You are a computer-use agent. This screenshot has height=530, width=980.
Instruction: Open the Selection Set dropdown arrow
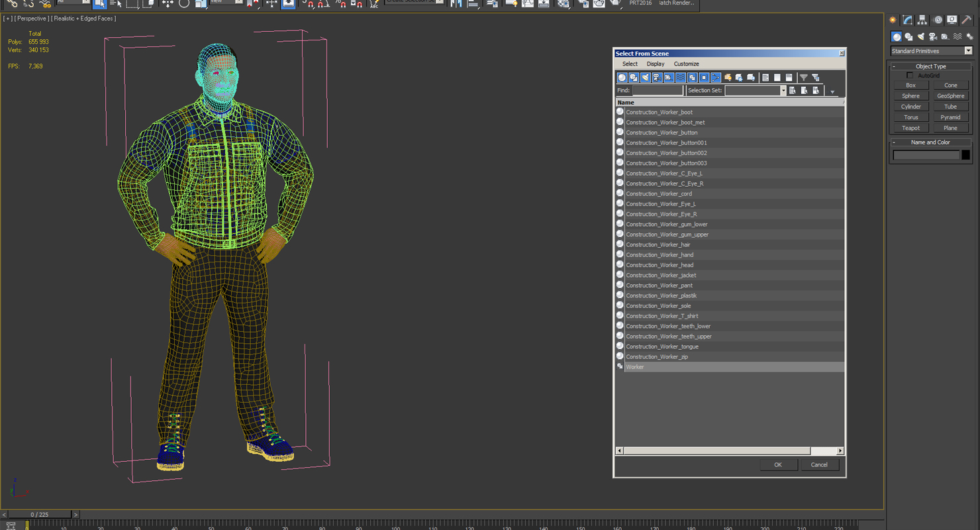tap(783, 91)
